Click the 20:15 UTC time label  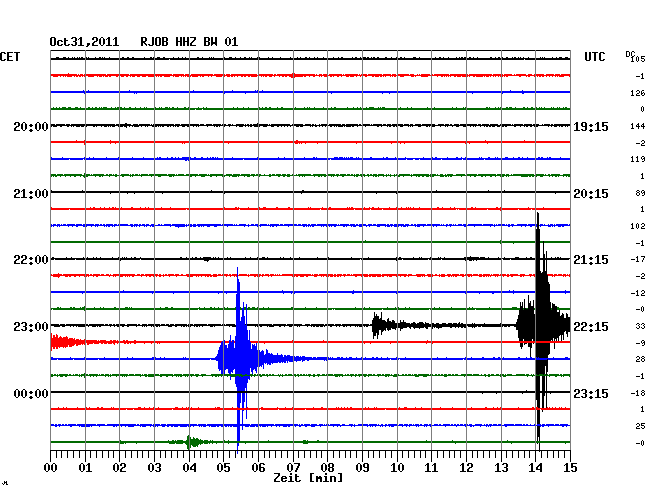[591, 194]
